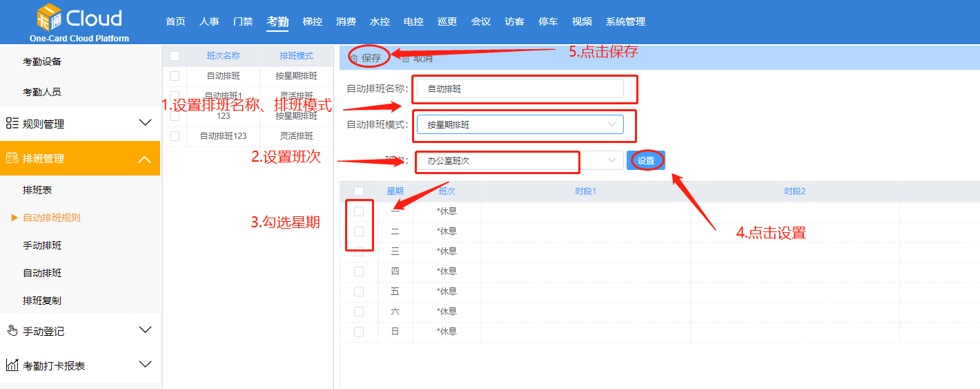The image size is (980, 389).
Task: Open the 系统管理 top menu
Action: pyautogui.click(x=625, y=21)
